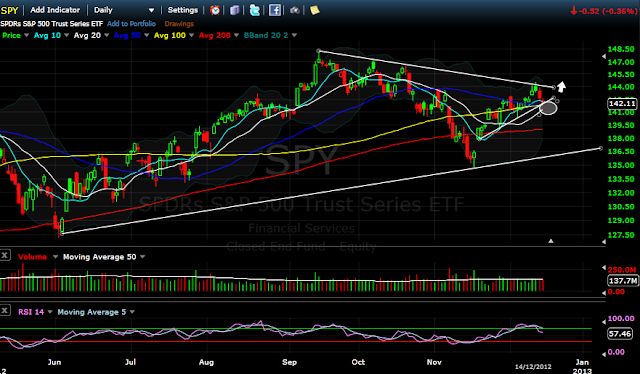
Task: Click the stacked documents icon in the toolbar
Action: coord(235,10)
